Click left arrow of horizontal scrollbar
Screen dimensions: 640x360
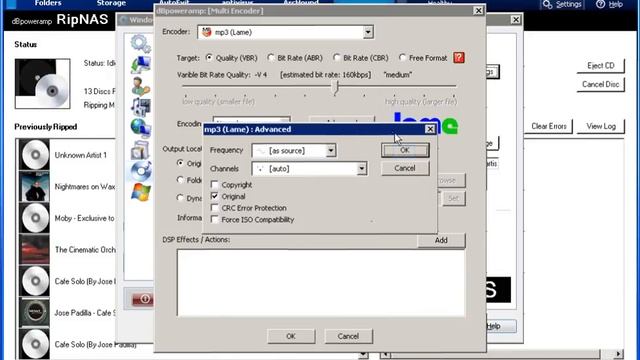385,354
